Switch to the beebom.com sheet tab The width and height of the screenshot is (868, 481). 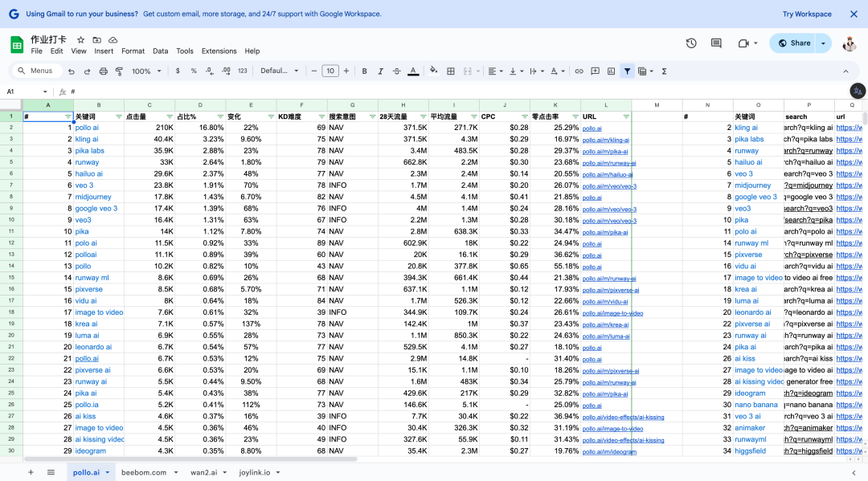coord(144,472)
